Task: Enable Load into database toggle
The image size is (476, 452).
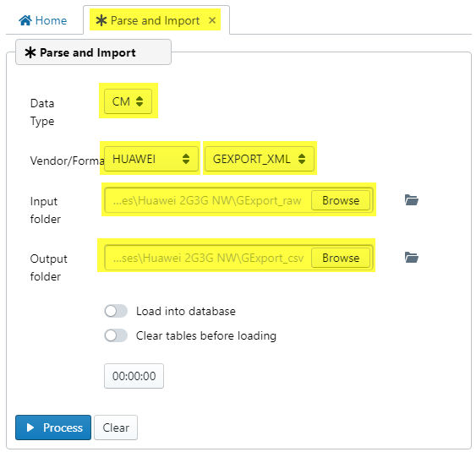Action: [x=116, y=311]
